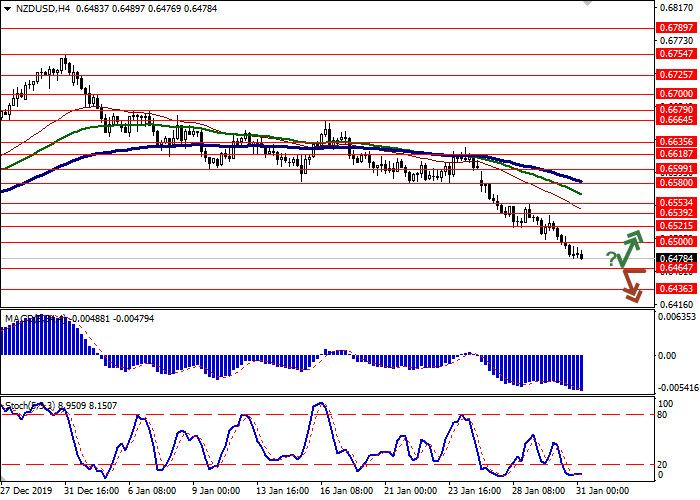This screenshot has height=500, width=700.
Task: Click the 0.6789 top price label
Action: coord(676,29)
